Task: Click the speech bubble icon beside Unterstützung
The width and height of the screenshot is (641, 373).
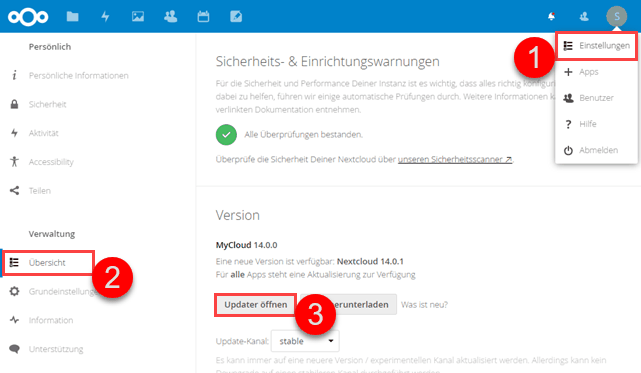Action: pos(14,348)
